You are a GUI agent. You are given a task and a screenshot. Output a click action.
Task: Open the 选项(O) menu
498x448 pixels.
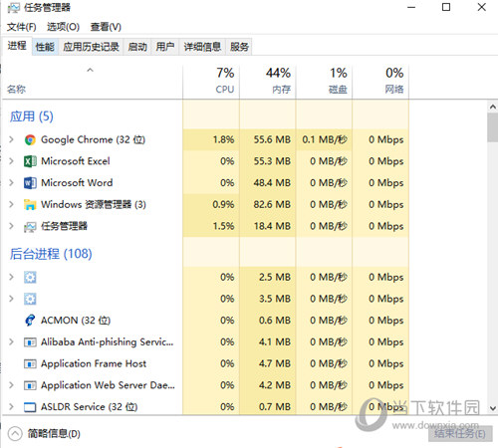(63, 27)
